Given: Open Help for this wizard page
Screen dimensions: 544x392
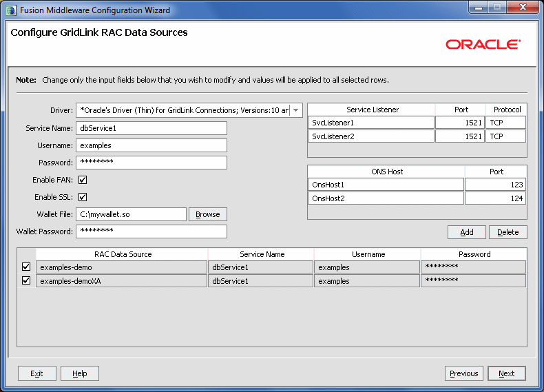Looking at the screenshot, I should click(x=80, y=373).
